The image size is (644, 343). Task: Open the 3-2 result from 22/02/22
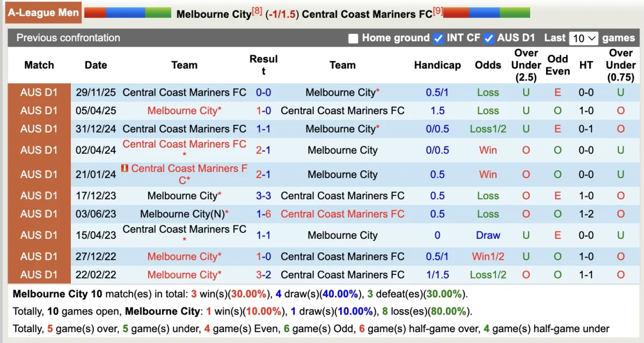pyautogui.click(x=264, y=274)
